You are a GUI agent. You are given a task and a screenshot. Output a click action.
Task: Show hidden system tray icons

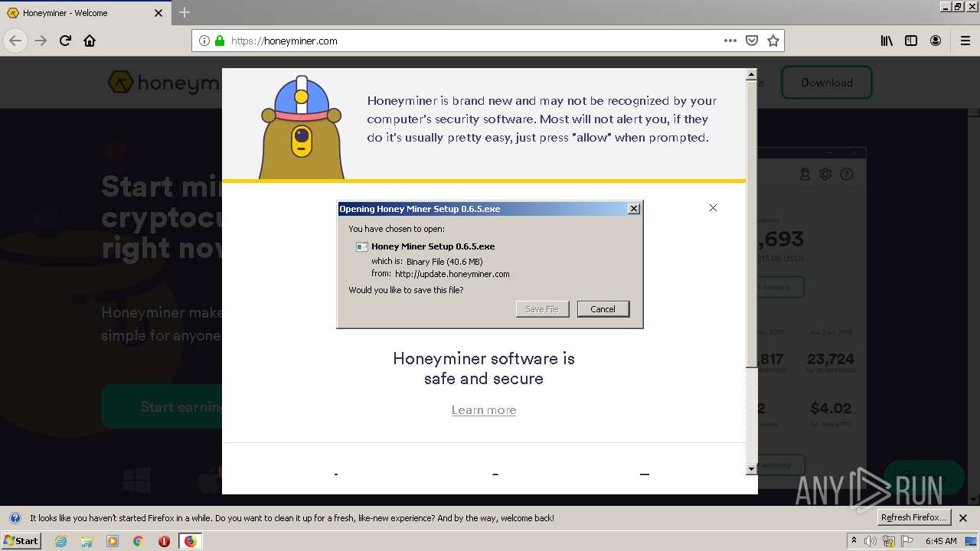pyautogui.click(x=854, y=541)
